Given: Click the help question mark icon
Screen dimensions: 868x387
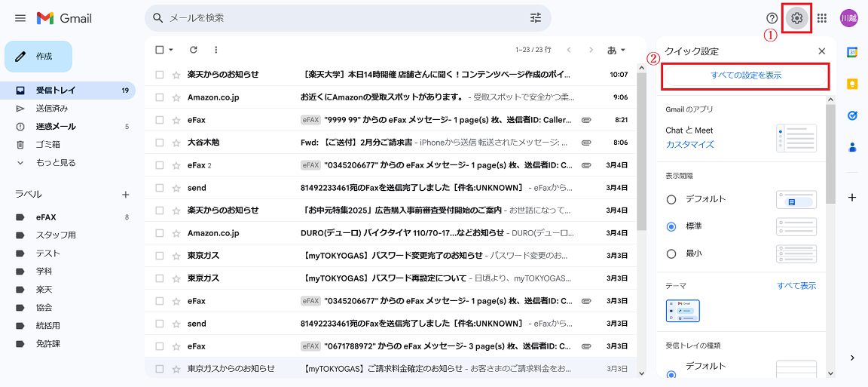Looking at the screenshot, I should pos(772,18).
